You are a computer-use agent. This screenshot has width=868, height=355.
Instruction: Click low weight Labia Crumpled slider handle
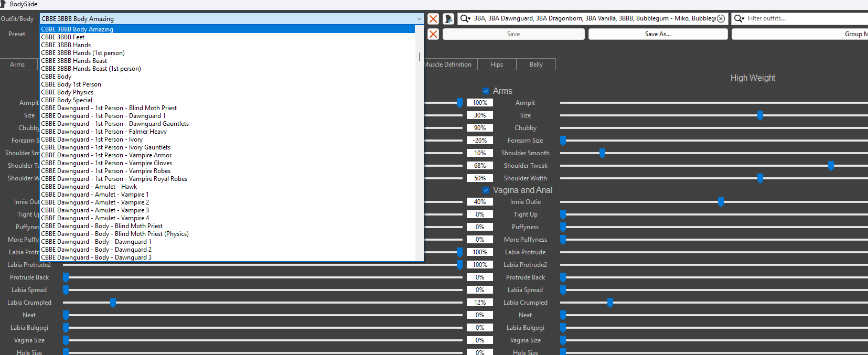113,303
